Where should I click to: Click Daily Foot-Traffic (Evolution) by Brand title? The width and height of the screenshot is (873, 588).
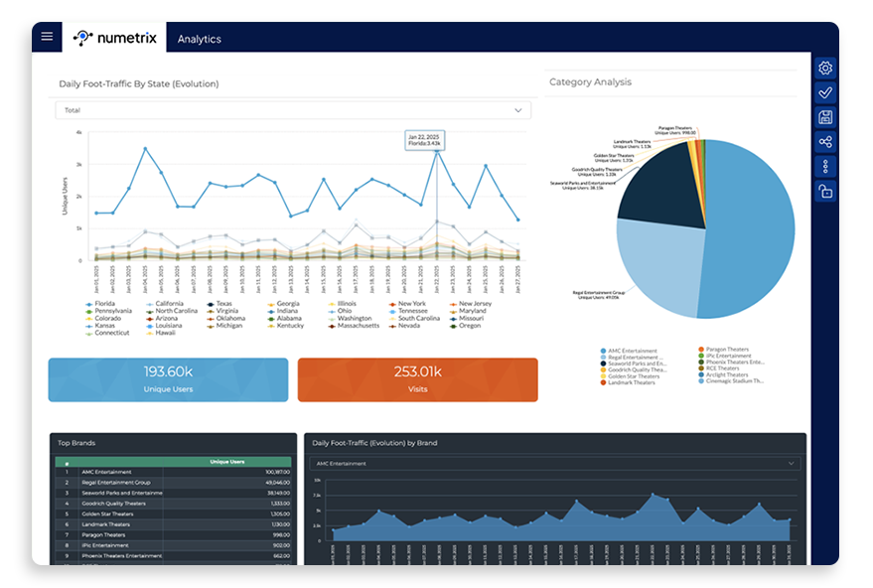coord(374,443)
